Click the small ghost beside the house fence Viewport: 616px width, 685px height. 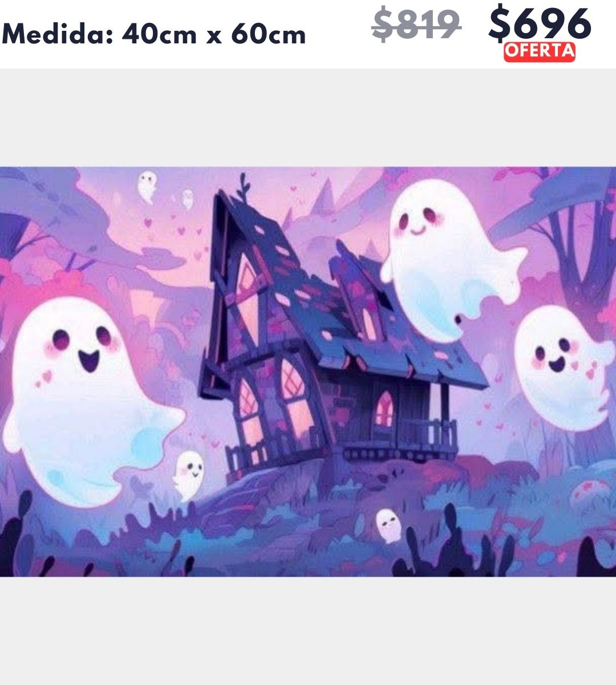click(189, 475)
